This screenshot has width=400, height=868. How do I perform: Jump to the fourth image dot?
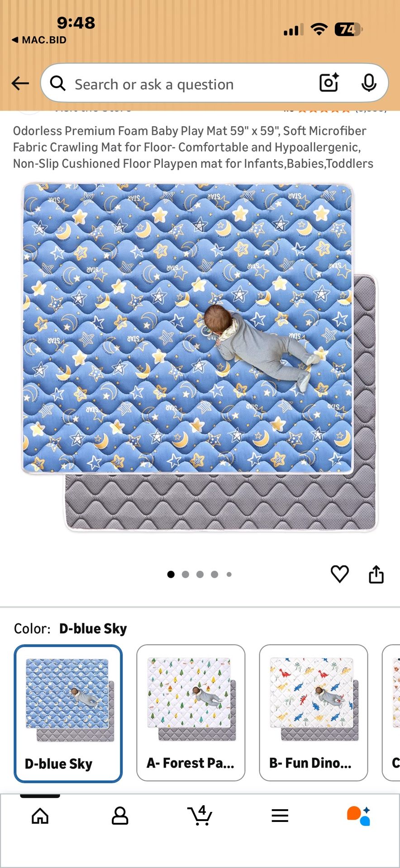click(214, 575)
